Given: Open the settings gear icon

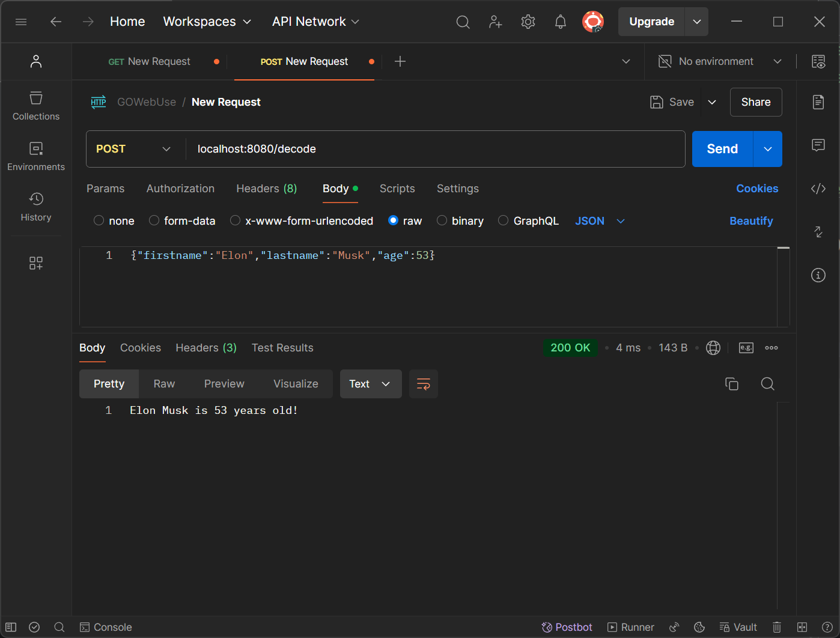Looking at the screenshot, I should coord(528,22).
